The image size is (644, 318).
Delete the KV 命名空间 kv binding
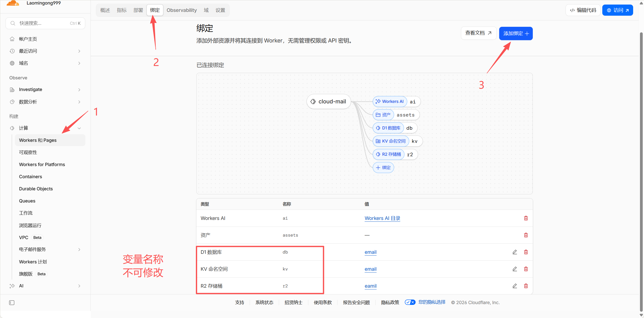pos(526,269)
